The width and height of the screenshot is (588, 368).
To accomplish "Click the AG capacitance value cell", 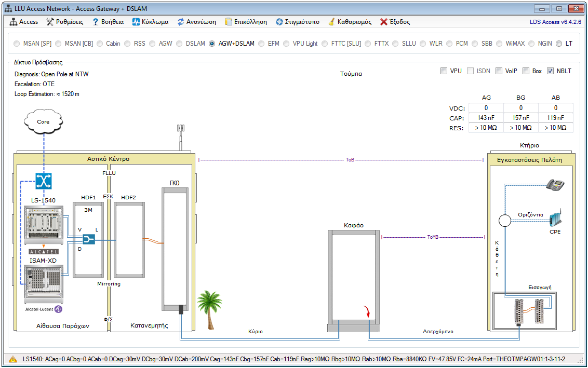I will (x=486, y=117).
